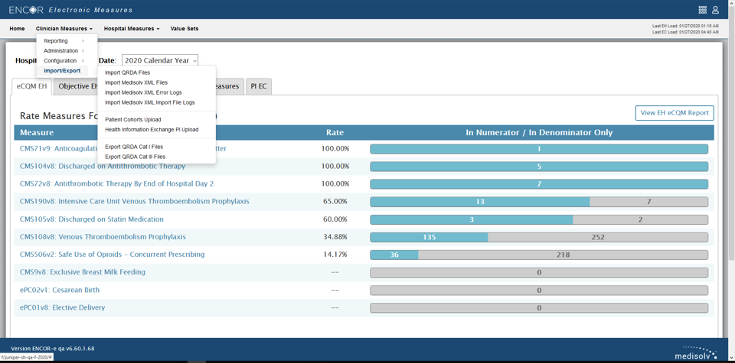Open the Hospital Measures dropdown menu
This screenshot has height=363, width=735.
[132, 29]
